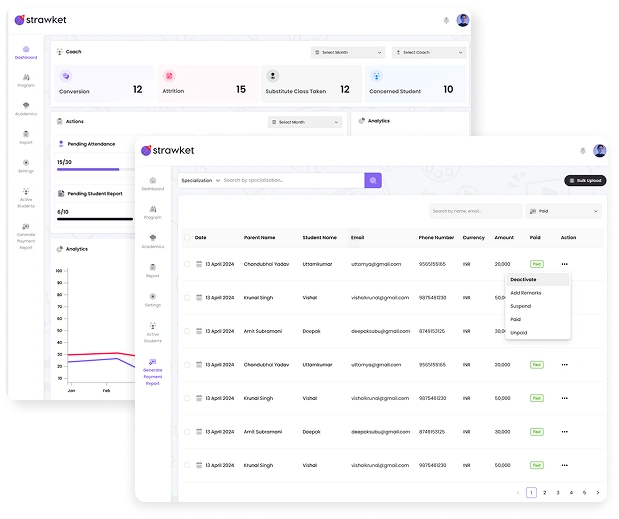This screenshot has height=519, width=619.
Task: Click the Settings icon in front sidebar
Action: pos(153,300)
